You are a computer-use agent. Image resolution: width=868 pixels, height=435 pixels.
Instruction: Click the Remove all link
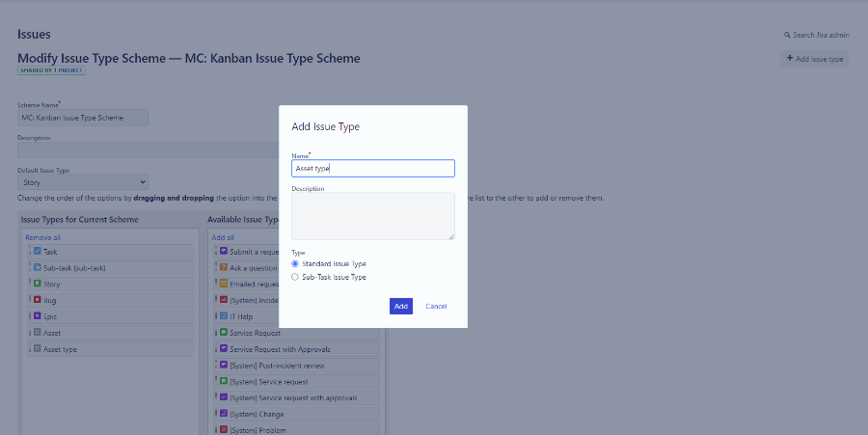click(x=42, y=237)
